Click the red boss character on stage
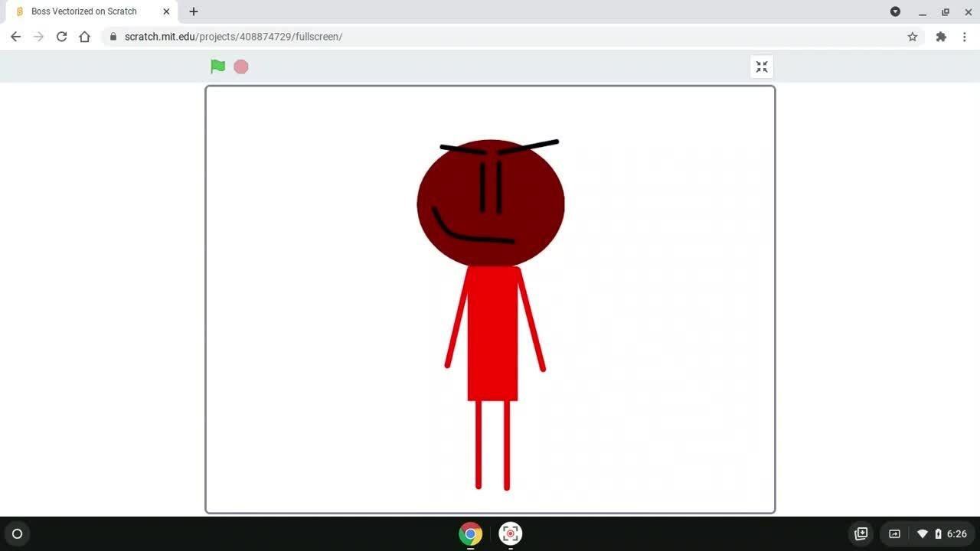The width and height of the screenshot is (980, 551). tap(492, 314)
